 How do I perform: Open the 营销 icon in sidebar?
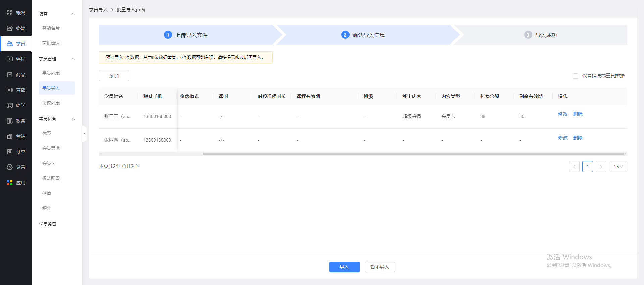(10, 136)
